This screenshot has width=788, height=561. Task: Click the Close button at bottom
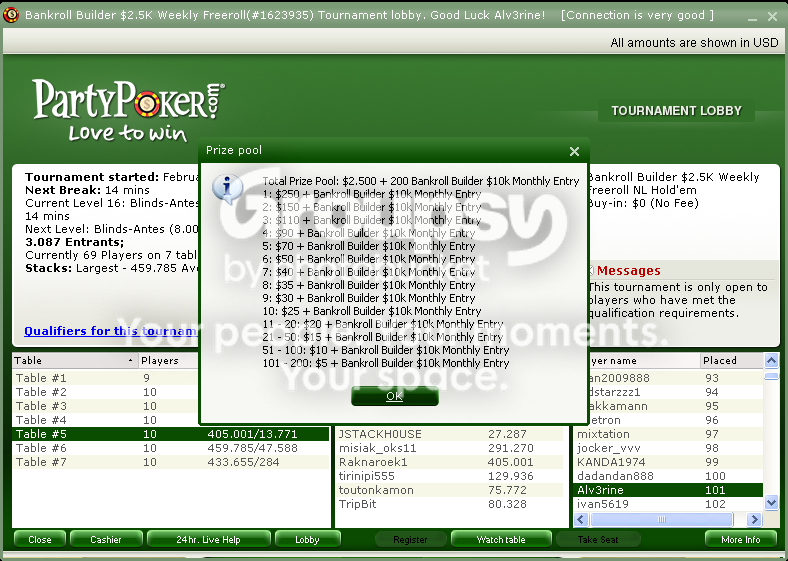coord(40,539)
